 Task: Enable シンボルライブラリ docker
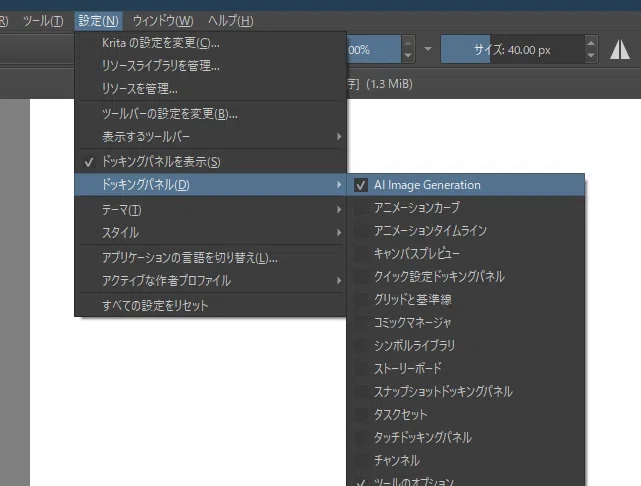click(x=466, y=345)
